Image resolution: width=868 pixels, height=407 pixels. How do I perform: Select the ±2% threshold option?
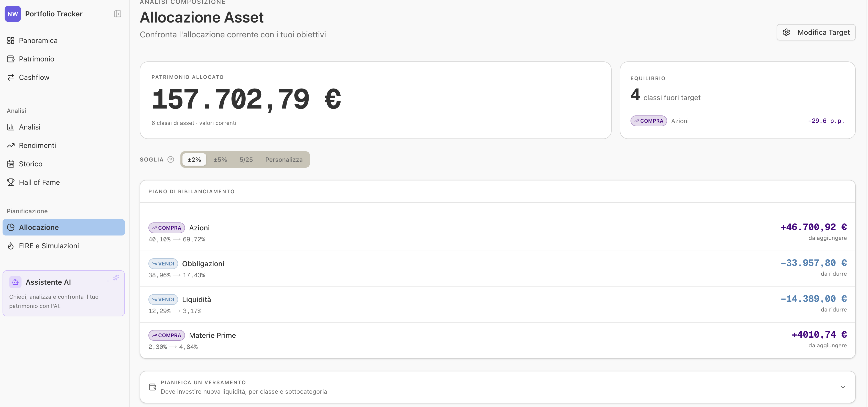(194, 160)
